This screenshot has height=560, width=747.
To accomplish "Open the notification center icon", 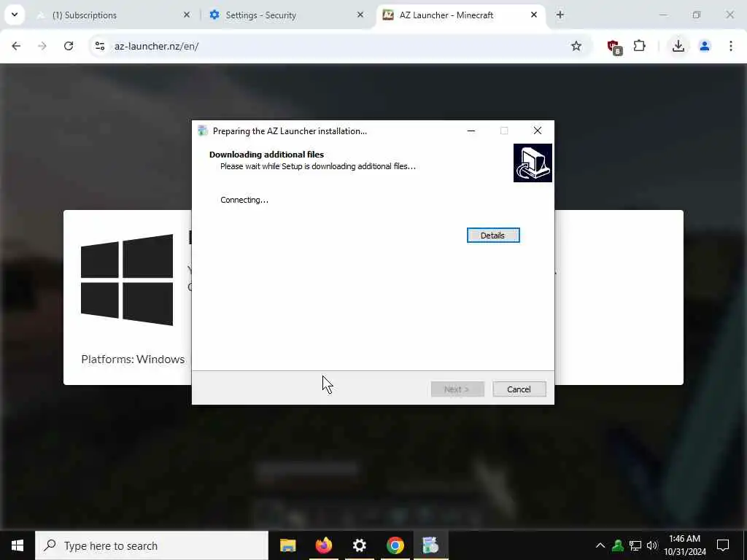I will point(723,545).
